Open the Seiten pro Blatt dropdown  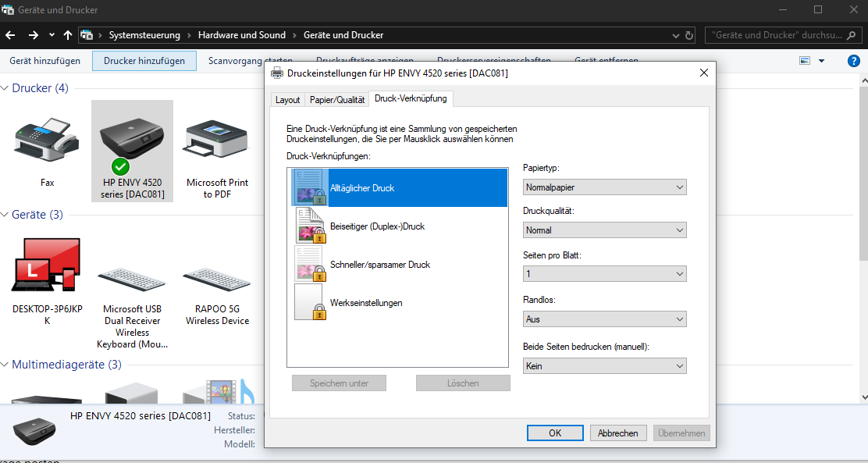tap(604, 273)
